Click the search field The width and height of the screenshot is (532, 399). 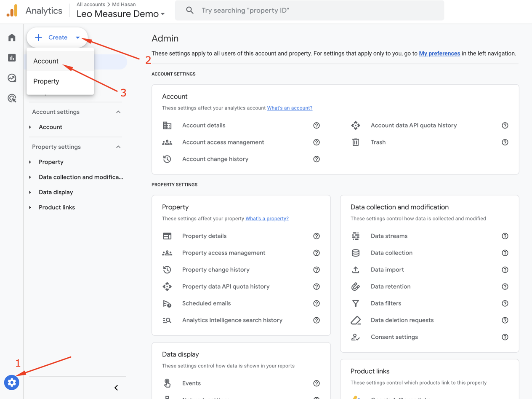[309, 10]
